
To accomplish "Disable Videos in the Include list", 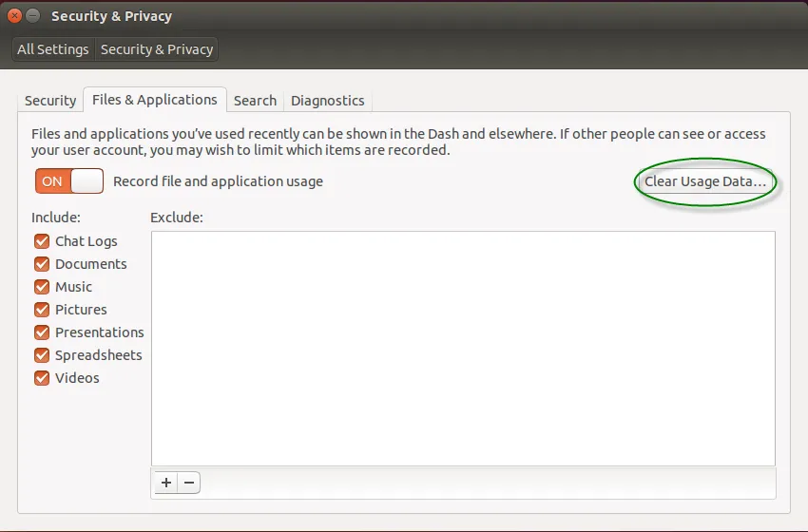I will tap(42, 378).
